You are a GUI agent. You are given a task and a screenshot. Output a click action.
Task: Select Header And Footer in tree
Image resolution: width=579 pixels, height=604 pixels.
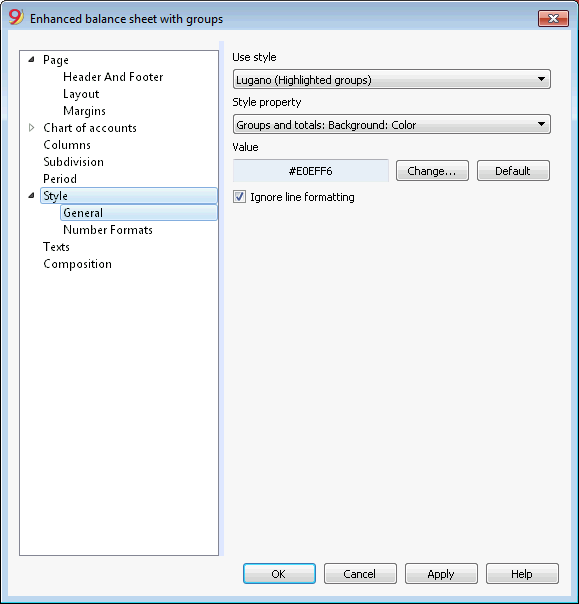pos(113,77)
